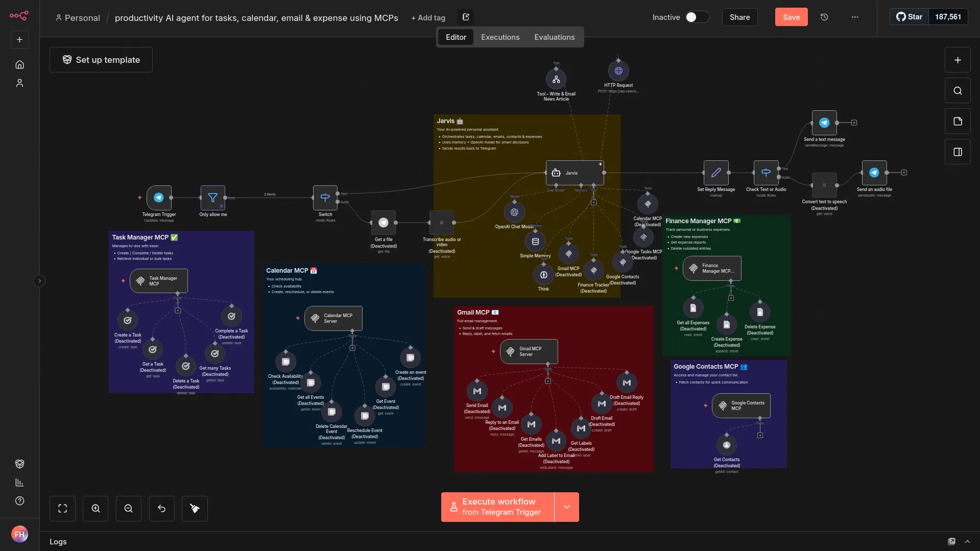980x551 pixels.
Task: Star the project on GitHub
Action: click(x=909, y=17)
